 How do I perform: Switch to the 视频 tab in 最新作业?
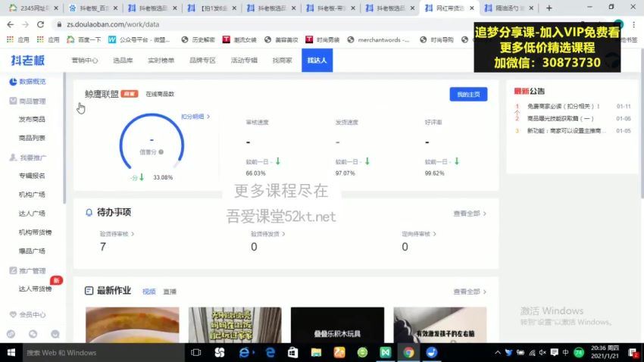coord(148,292)
